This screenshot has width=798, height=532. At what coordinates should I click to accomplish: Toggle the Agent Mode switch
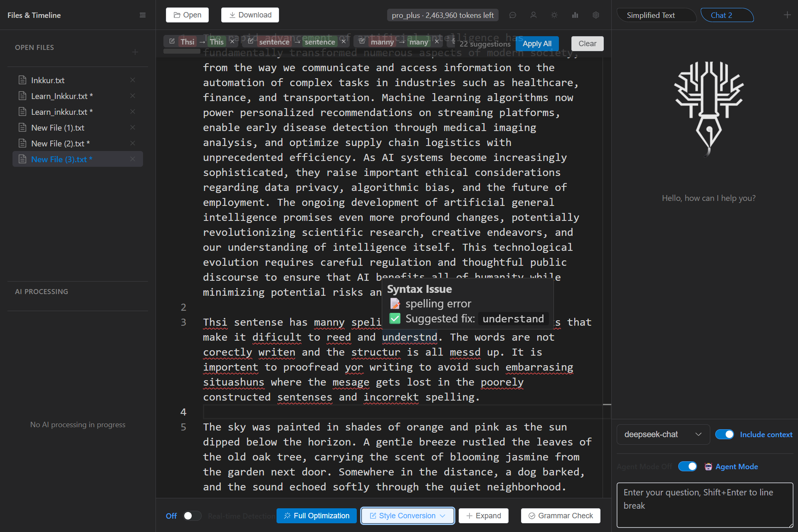tap(687, 467)
